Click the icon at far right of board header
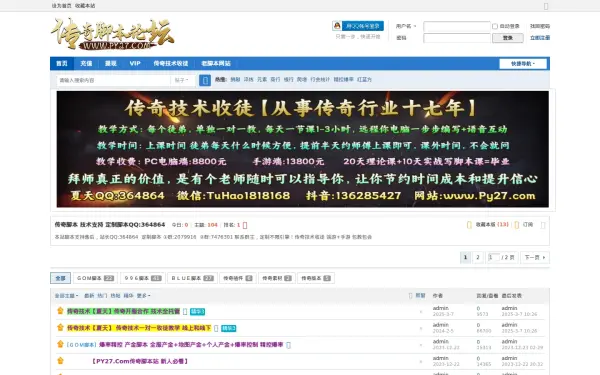Viewport: 600px width, 375px height. coord(543,225)
